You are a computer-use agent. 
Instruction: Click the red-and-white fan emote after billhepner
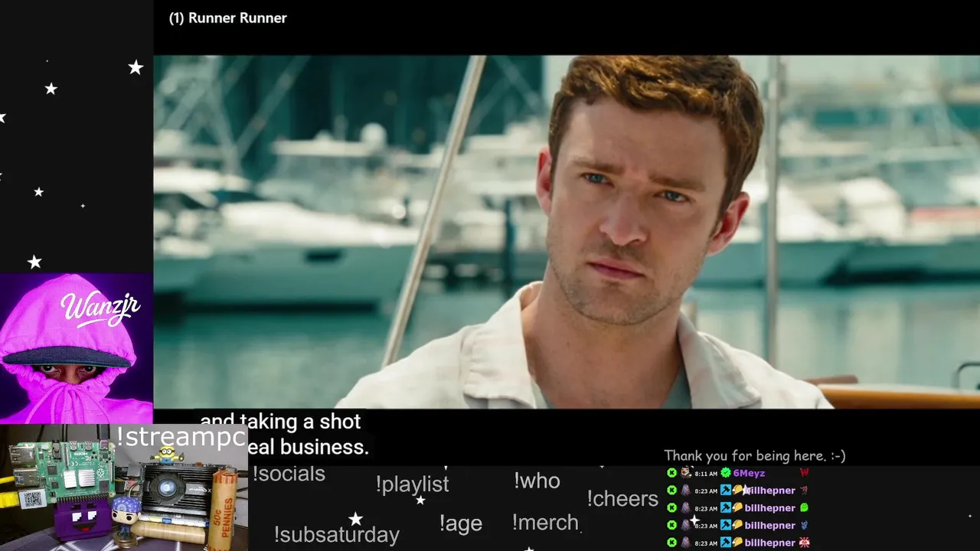point(804,543)
